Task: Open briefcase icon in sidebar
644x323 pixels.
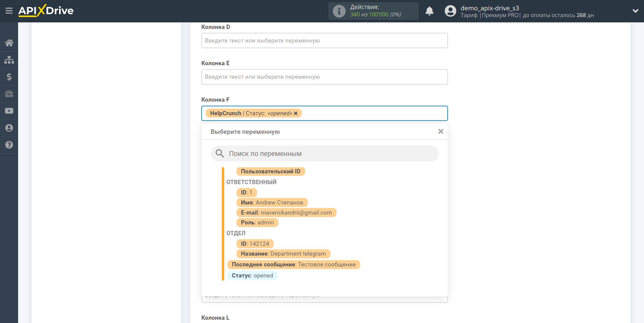Action: click(x=9, y=94)
